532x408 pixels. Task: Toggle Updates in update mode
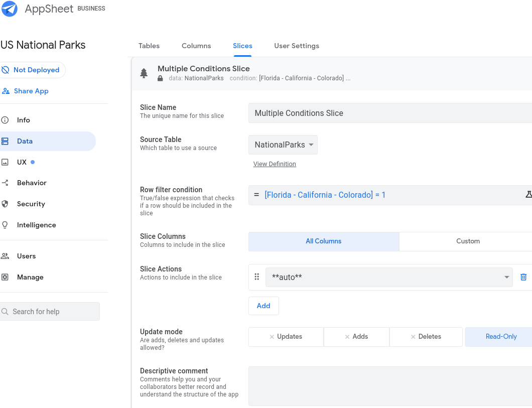point(286,337)
